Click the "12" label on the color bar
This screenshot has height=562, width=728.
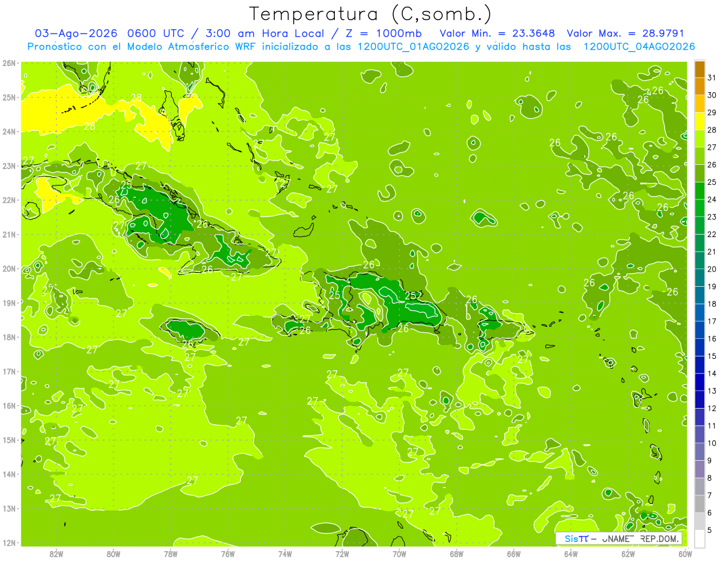712,408
